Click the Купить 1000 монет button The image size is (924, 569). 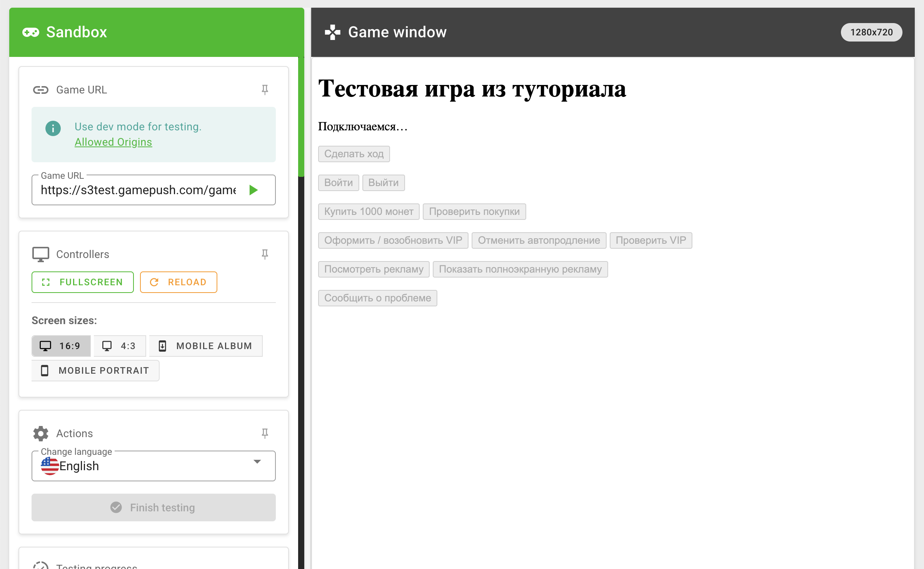pos(369,211)
